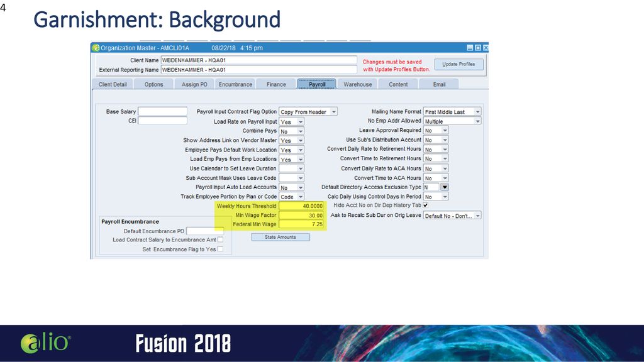
Task: Open Default Directory Access Exclusion Type dropdown arrow
Action: tap(445, 187)
